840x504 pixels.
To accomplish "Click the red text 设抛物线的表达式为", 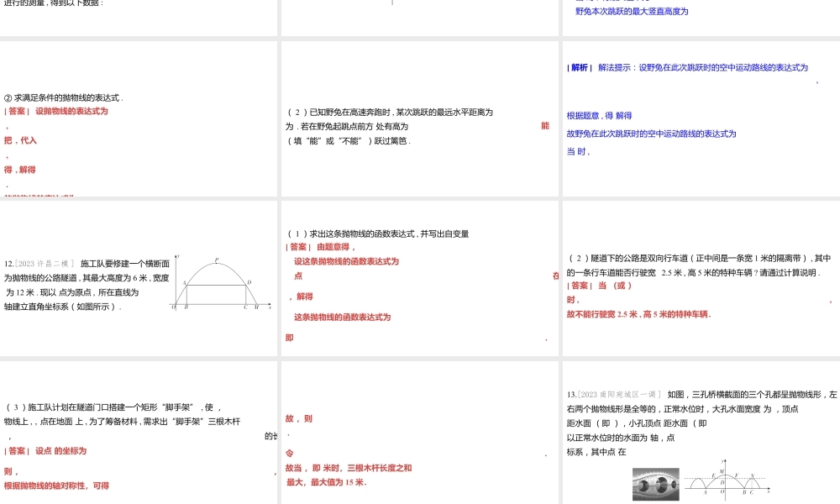I will pos(69,110).
